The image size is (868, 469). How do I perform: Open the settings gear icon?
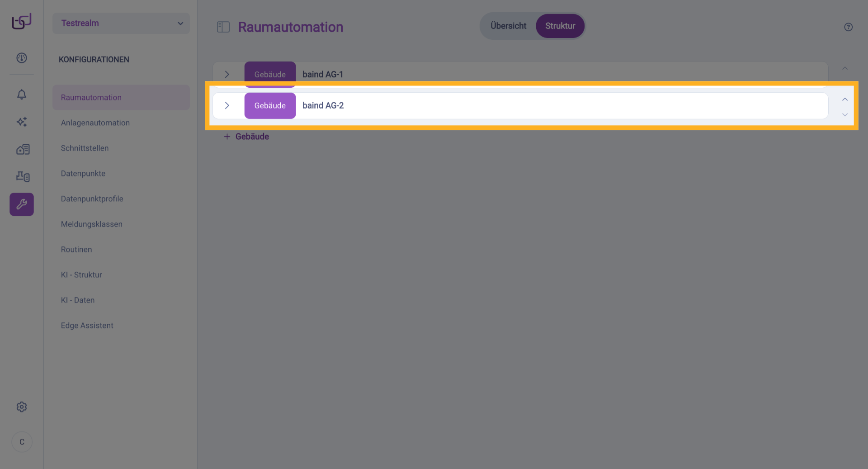22,407
